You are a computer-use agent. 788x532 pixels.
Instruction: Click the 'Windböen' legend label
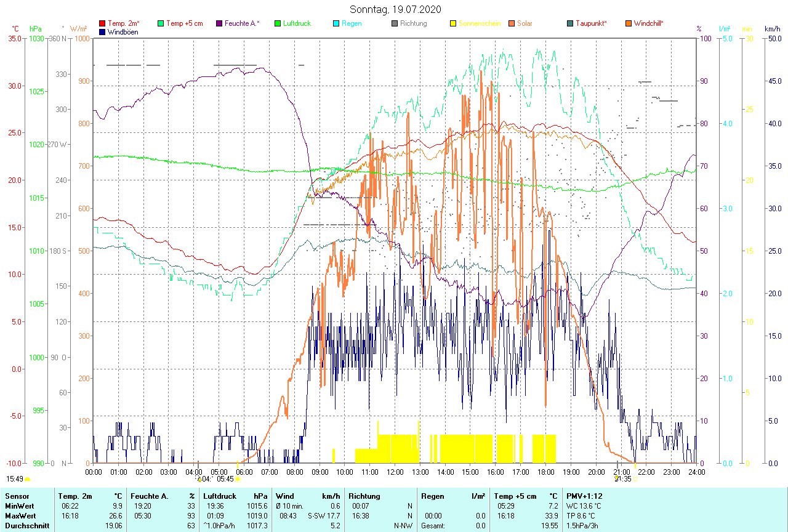[123, 31]
